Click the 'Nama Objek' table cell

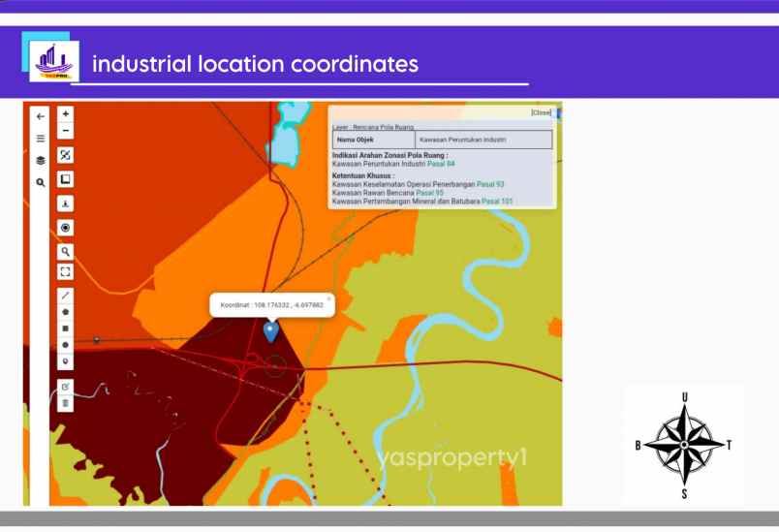(x=374, y=140)
